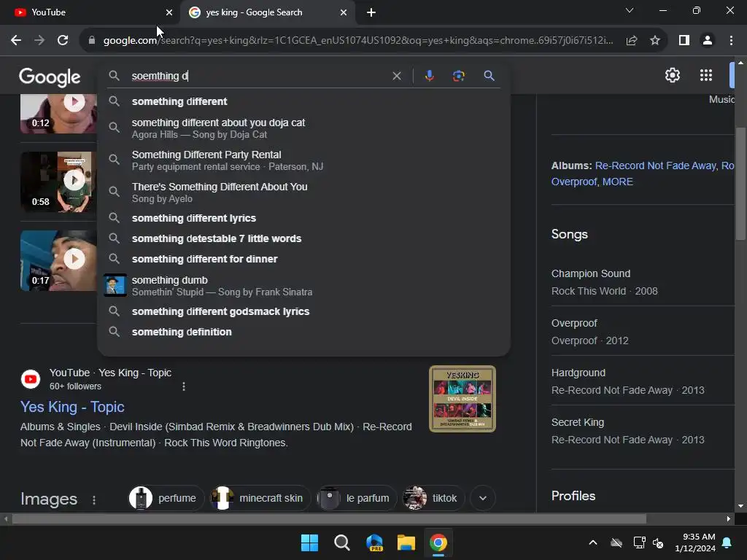
Task: Clear the search box text
Action: pyautogui.click(x=396, y=76)
